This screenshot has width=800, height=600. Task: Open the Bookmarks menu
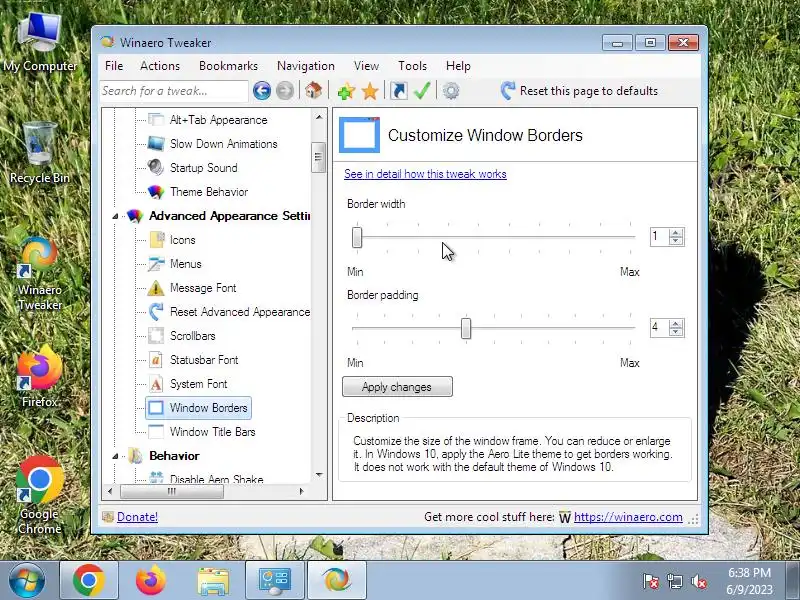coord(228,66)
